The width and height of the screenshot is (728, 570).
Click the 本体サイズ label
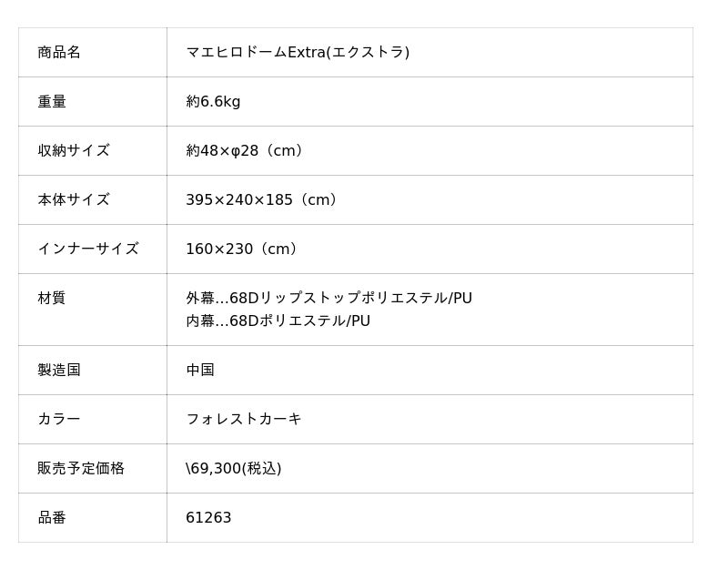tap(74, 200)
